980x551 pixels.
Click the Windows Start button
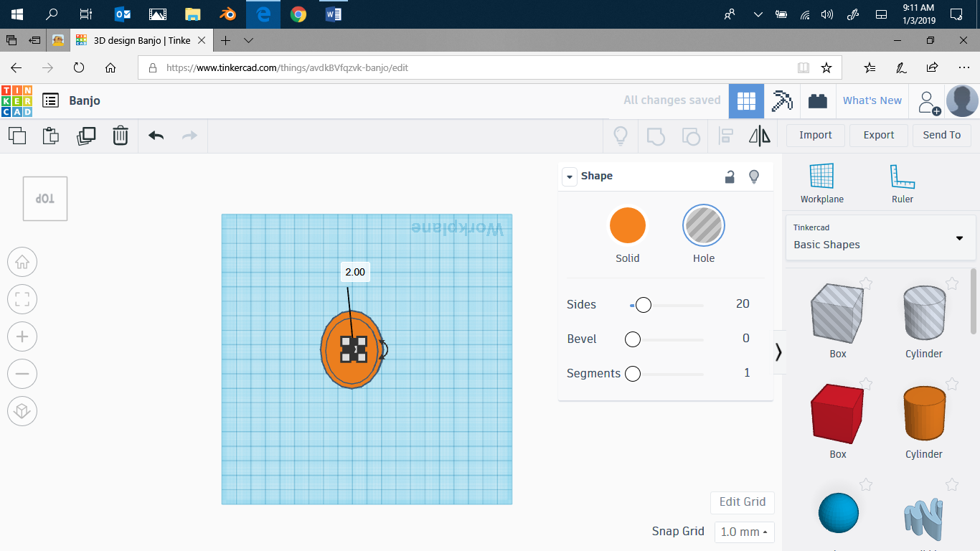[x=17, y=14]
